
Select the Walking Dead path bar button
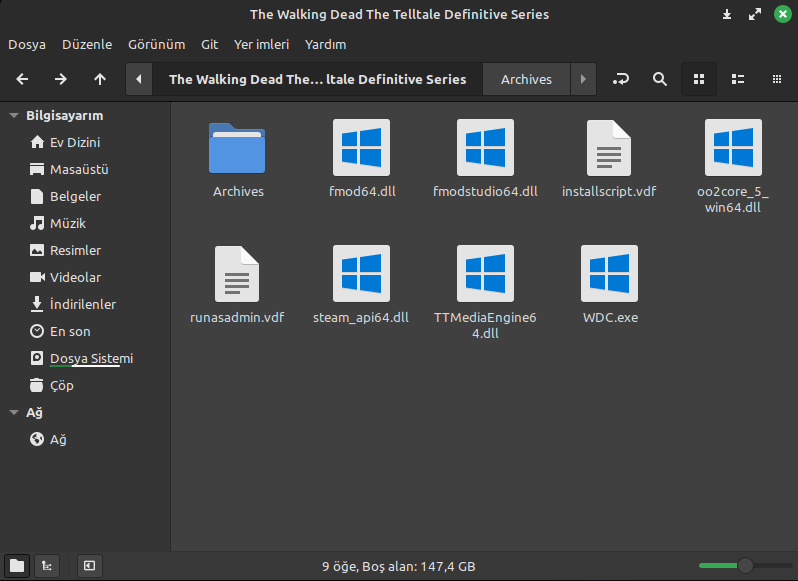tap(318, 79)
